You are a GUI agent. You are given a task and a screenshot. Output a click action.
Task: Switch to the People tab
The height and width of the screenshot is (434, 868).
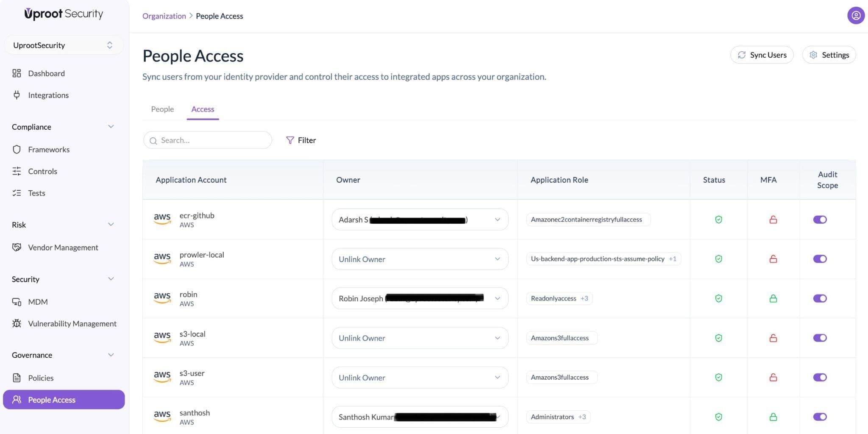(x=162, y=109)
